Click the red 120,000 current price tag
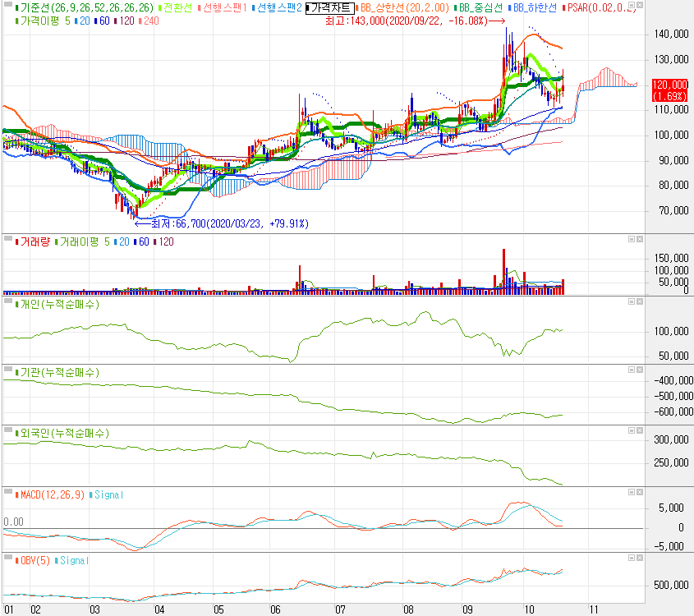This screenshot has height=616, width=694. (670, 90)
